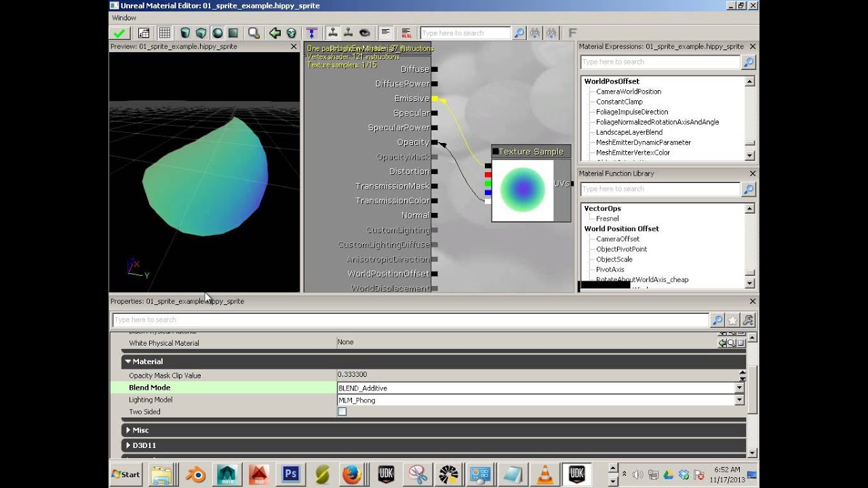Image resolution: width=868 pixels, height=488 pixels.
Task: Click the green left arrow home icon
Action: coord(275,33)
